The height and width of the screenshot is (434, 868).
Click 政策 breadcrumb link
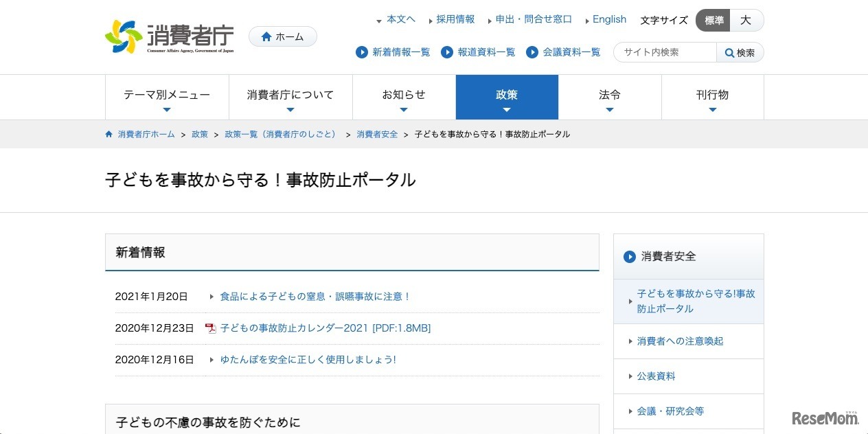point(200,135)
